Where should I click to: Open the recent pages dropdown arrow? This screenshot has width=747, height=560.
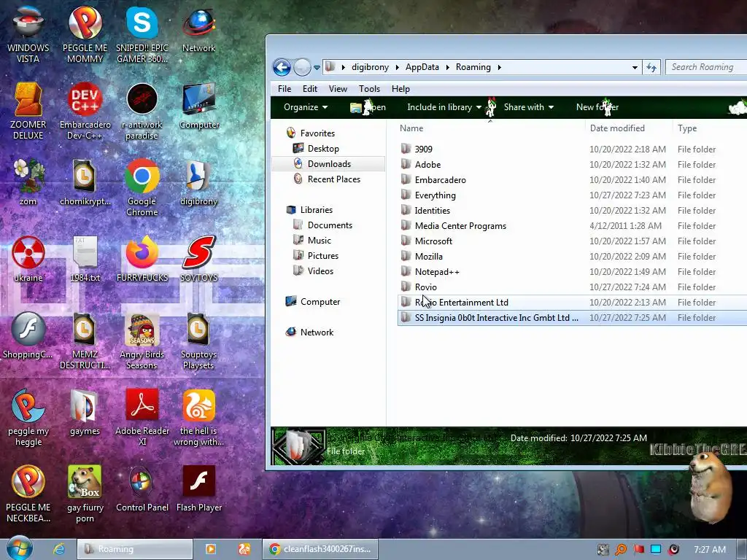tap(317, 68)
